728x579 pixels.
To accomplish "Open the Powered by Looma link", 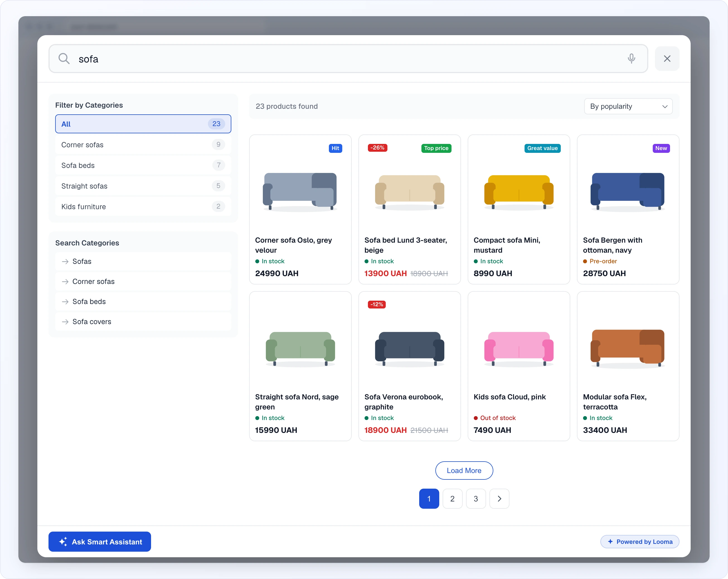I will (x=640, y=542).
